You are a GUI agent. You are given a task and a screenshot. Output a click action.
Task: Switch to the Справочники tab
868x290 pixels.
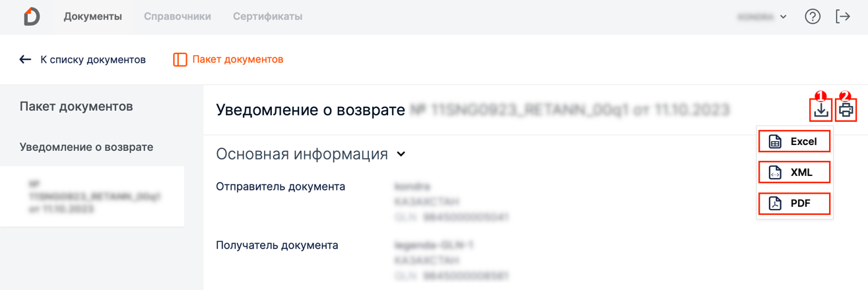pos(178,16)
